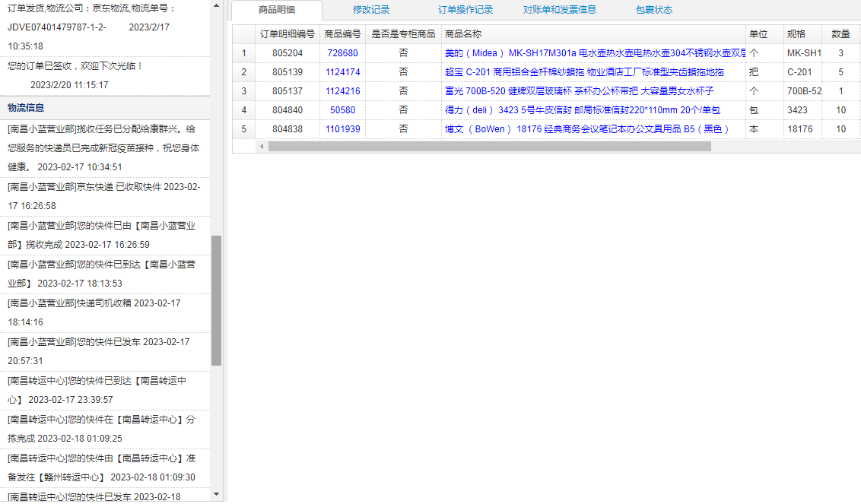Open the 博文 BoWen 18176 notebook link
861x504 pixels.
point(587,129)
